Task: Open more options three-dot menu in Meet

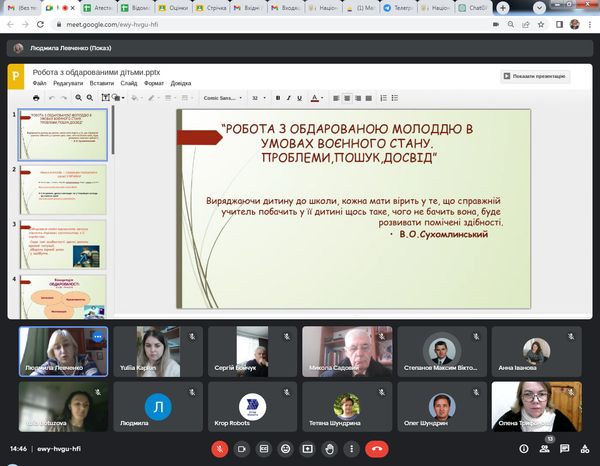Action: (x=352, y=449)
